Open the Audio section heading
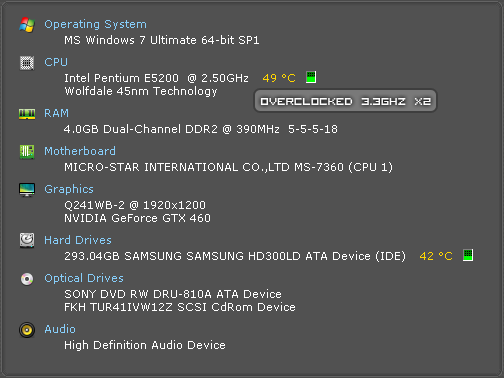Image resolution: width=504 pixels, height=378 pixels. pos(60,329)
